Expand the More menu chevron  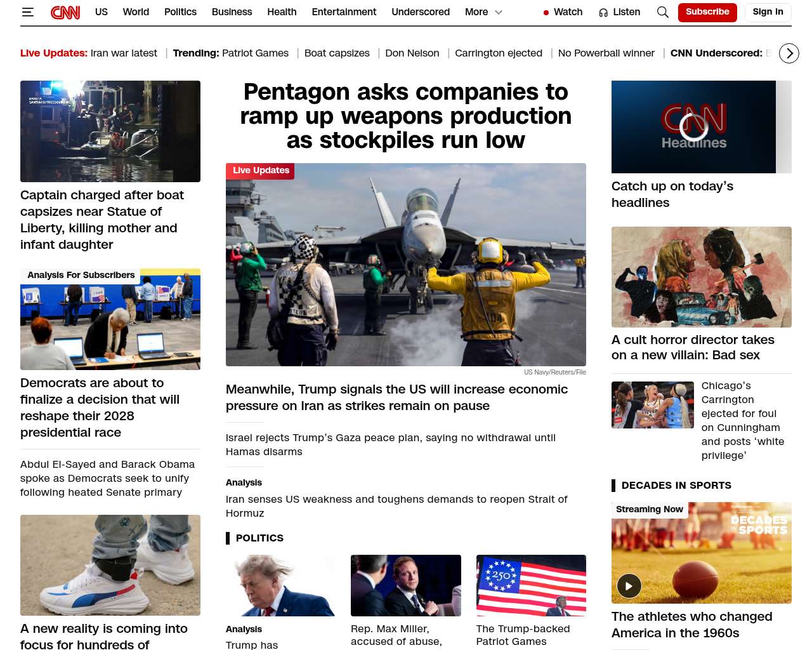[x=499, y=12]
